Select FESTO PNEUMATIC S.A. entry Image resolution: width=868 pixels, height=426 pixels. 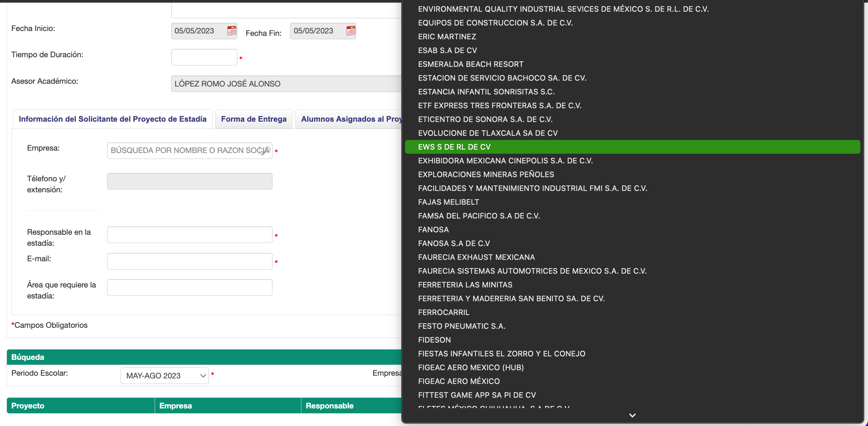(462, 326)
